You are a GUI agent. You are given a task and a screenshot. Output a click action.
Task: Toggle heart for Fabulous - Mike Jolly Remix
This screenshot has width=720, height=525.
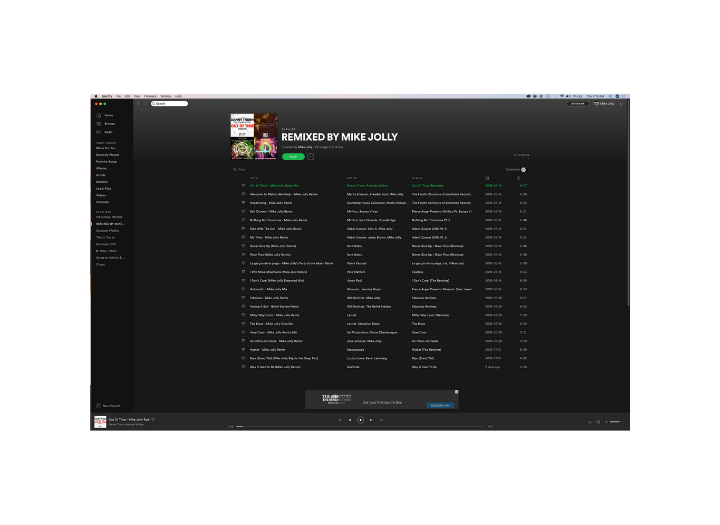coord(243,298)
